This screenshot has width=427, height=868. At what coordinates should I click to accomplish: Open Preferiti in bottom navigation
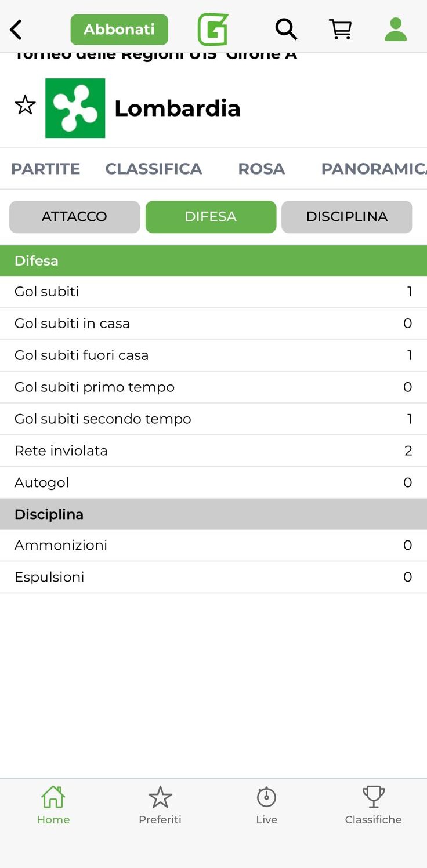[x=160, y=805]
